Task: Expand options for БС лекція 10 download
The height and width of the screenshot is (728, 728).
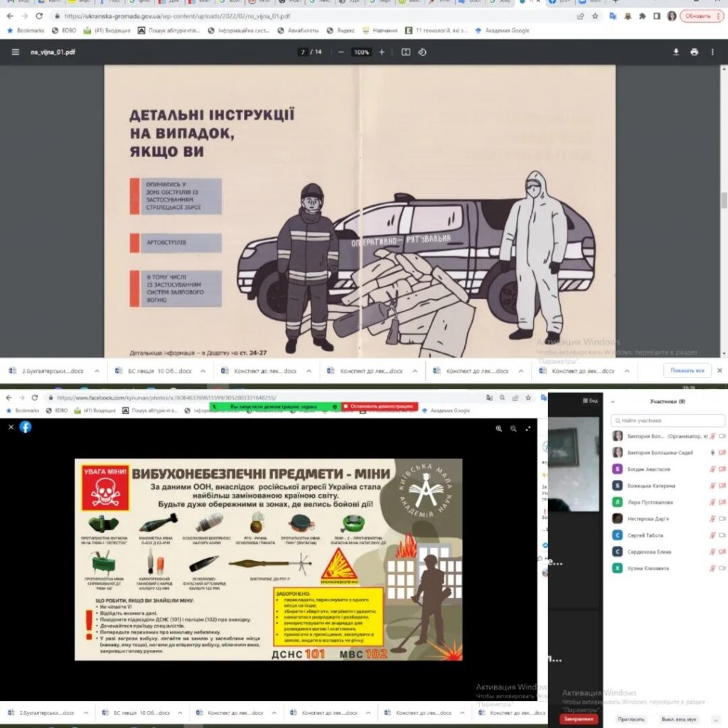Action: click(x=203, y=371)
